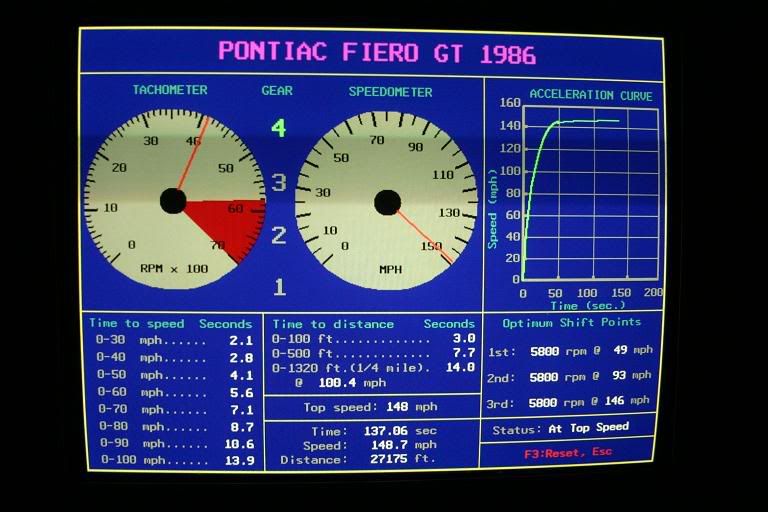Screen dimensions: 768x512
Task: Click the 3rd gear shift point row
Action: point(569,400)
